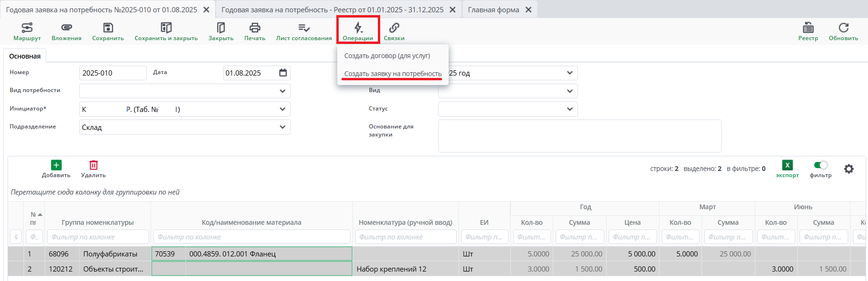
Task: Select Создать заявку на потребность menu item
Action: [392, 74]
